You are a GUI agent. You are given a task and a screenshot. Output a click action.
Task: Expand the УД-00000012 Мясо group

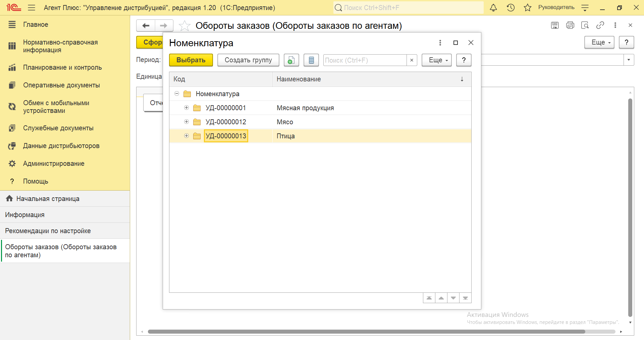pyautogui.click(x=186, y=122)
